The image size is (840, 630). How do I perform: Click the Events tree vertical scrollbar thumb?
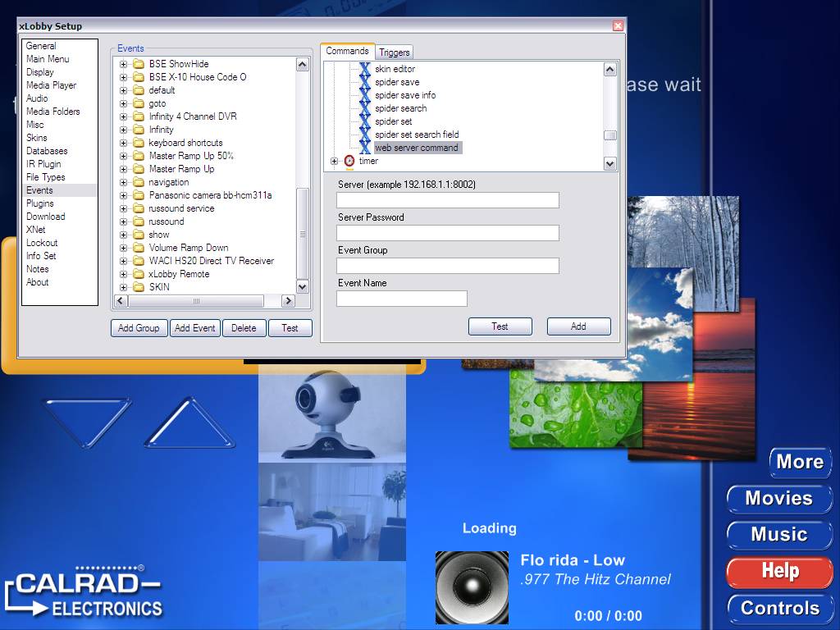(x=302, y=234)
